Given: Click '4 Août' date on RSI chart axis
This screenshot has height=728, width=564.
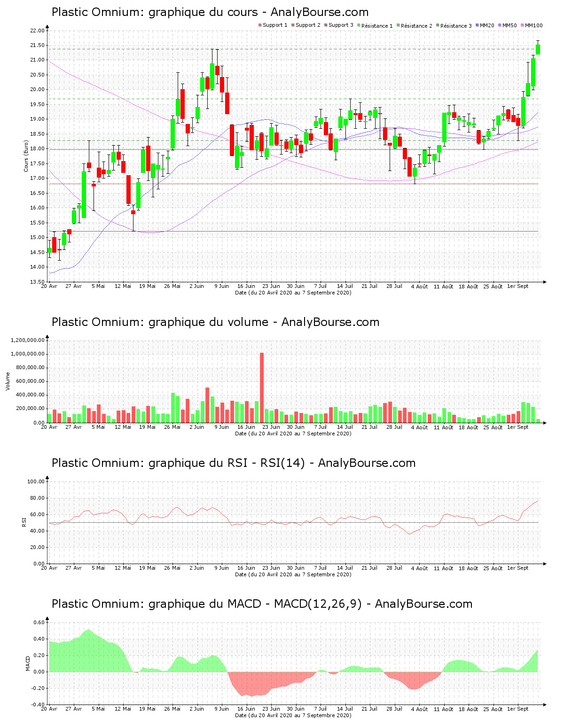Looking at the screenshot, I should (x=419, y=568).
